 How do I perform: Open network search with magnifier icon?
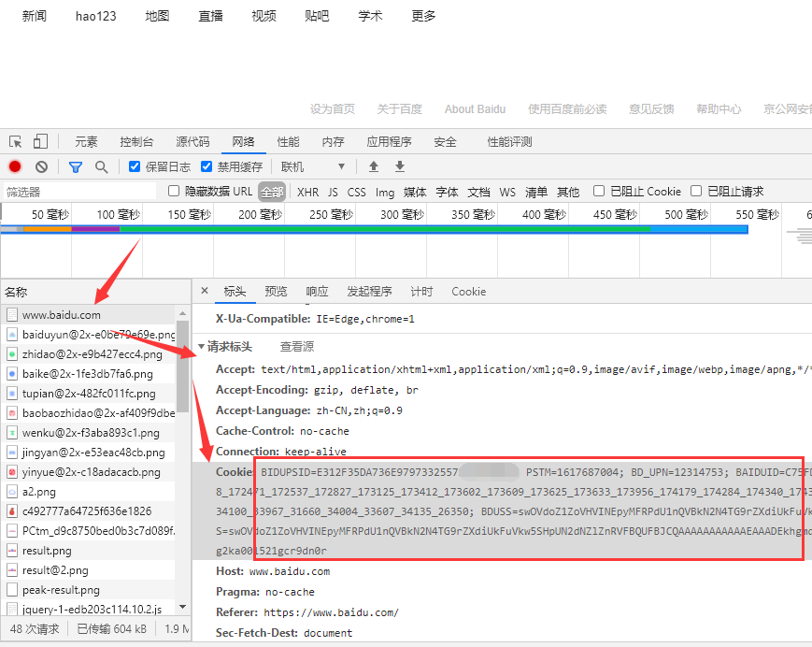tap(101, 166)
